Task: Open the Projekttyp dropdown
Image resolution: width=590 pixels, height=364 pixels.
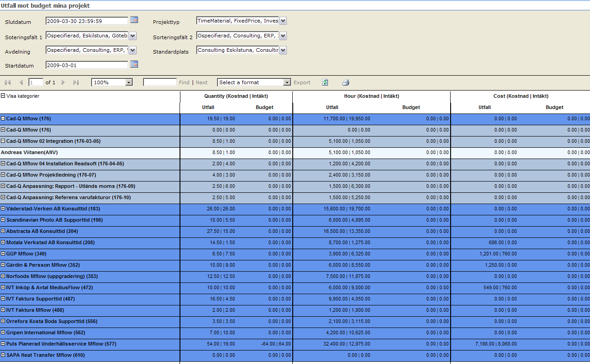Action: [x=283, y=21]
